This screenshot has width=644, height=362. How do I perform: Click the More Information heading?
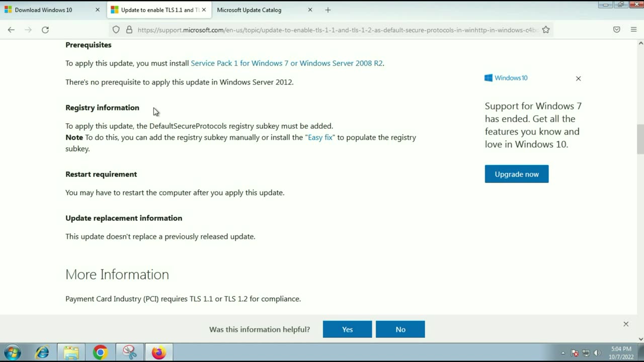tap(117, 274)
